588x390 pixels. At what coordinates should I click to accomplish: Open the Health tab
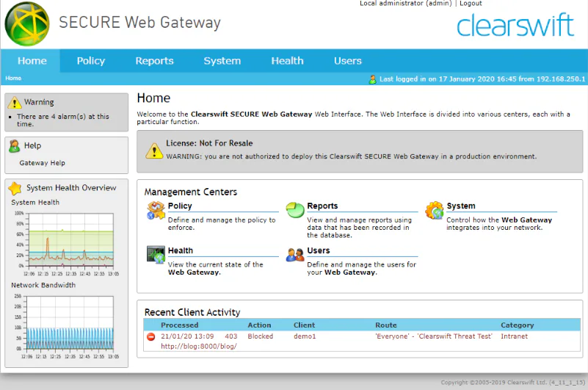point(287,61)
